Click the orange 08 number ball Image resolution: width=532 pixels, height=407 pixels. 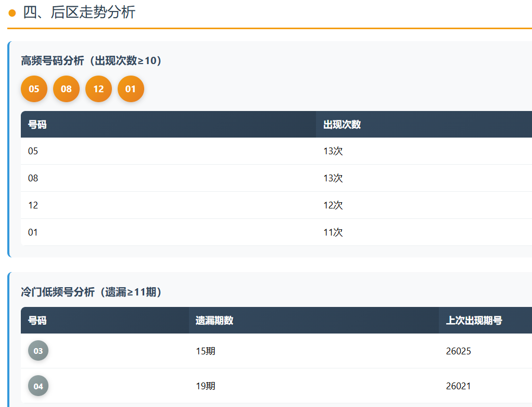66,89
